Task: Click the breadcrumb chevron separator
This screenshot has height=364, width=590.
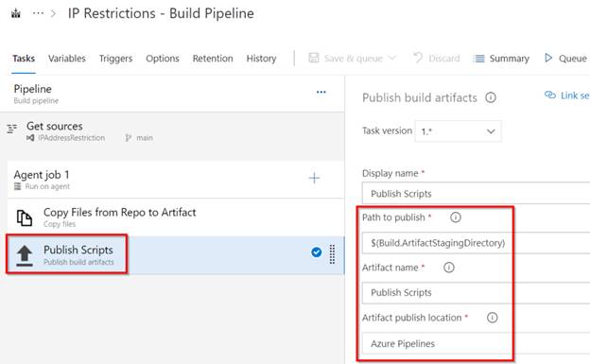Action: click(x=54, y=13)
